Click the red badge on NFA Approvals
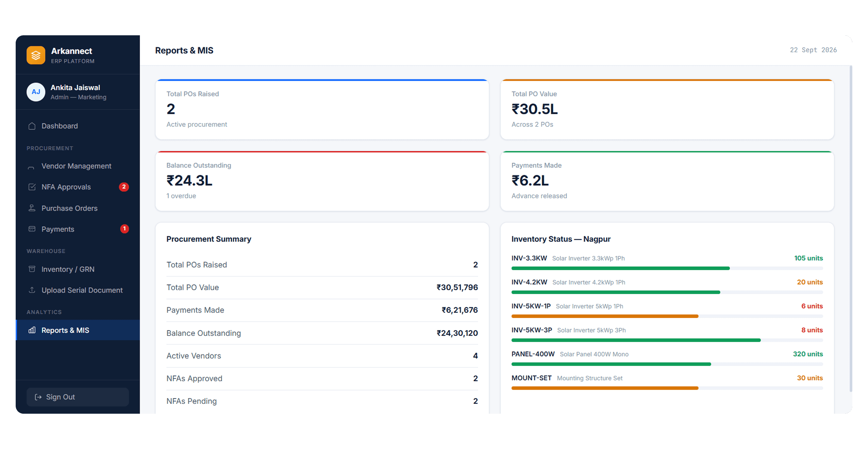 point(124,187)
